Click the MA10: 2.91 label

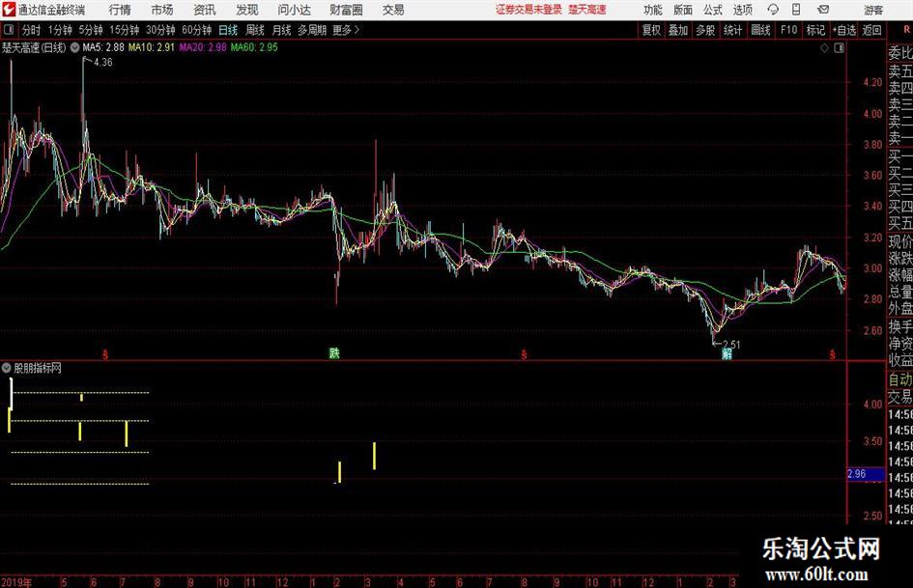(152, 47)
